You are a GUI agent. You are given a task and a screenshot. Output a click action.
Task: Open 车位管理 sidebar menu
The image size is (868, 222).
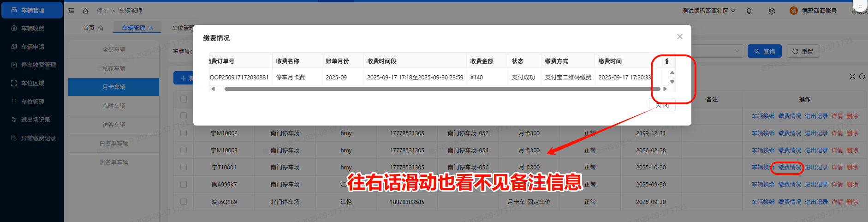[x=32, y=102]
